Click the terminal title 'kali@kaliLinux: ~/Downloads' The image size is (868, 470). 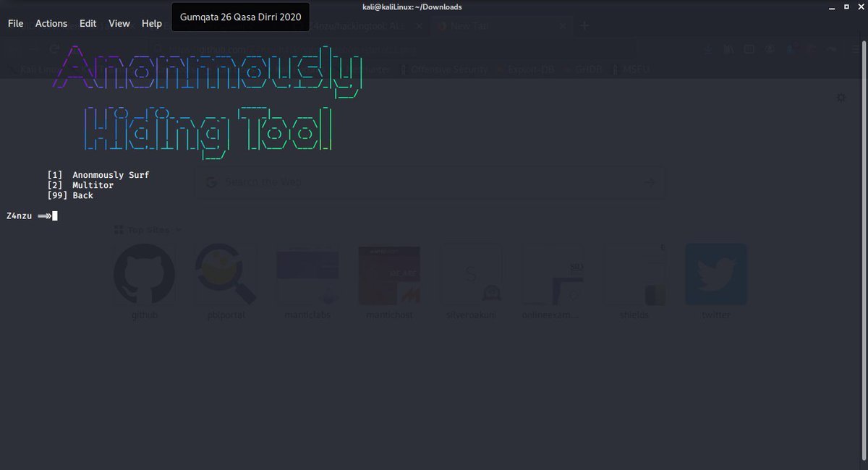(412, 7)
